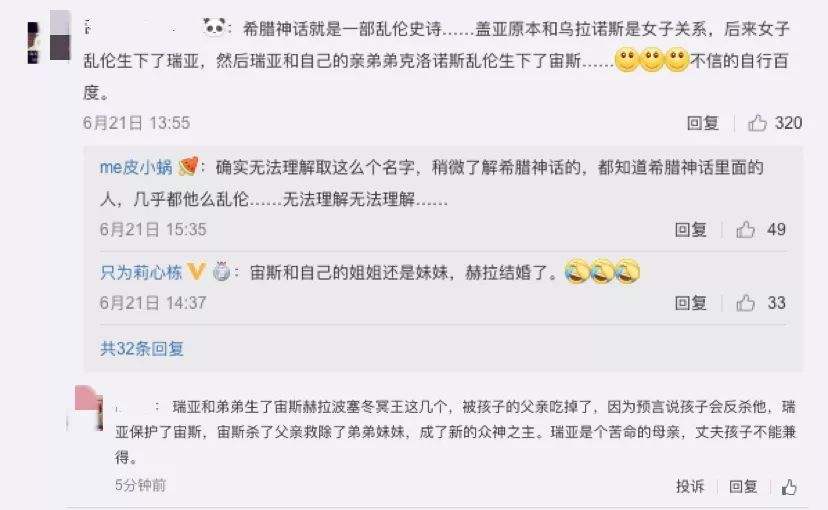Open me皮小蜗 user profile
Viewport: 828px width, 510px height.
(136, 167)
